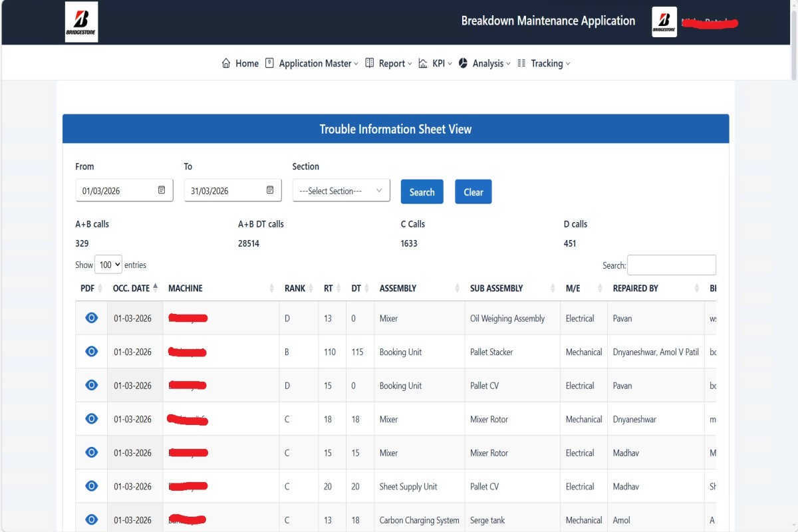
Task: View PDF for the Pallet Stacker row
Action: (92, 352)
